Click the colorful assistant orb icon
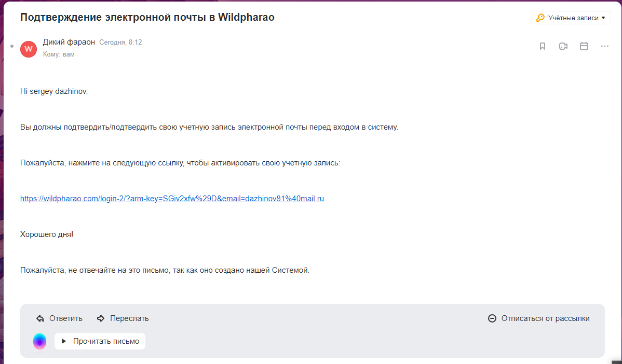The height and width of the screenshot is (364, 622). click(x=40, y=341)
